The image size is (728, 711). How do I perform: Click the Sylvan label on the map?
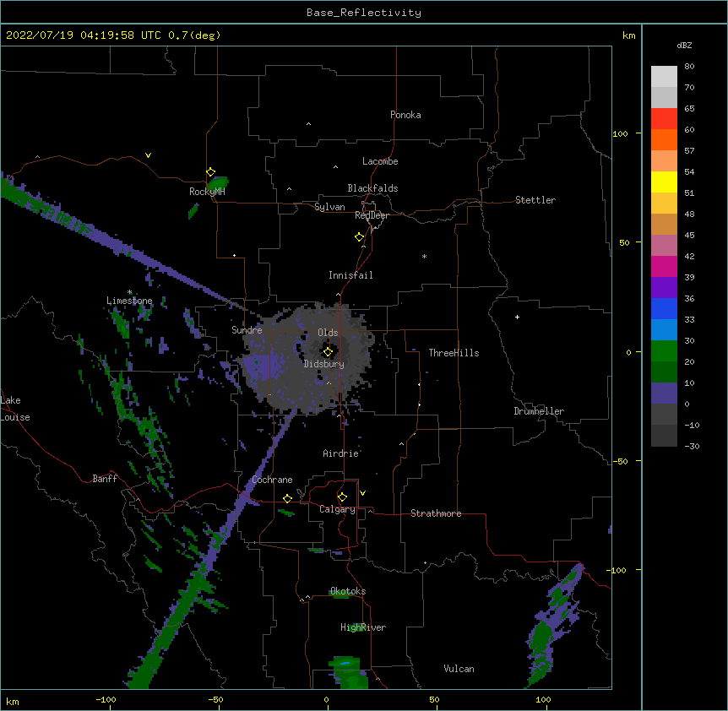click(329, 207)
